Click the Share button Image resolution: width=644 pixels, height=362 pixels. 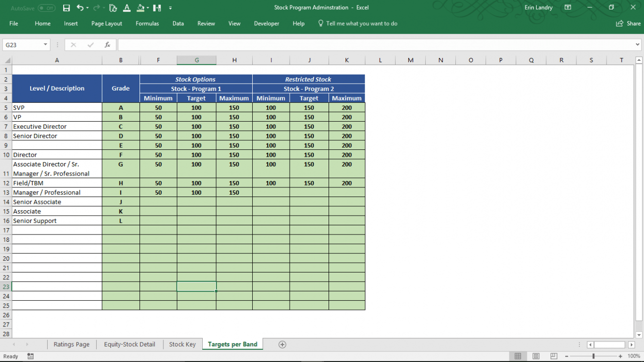coord(628,23)
